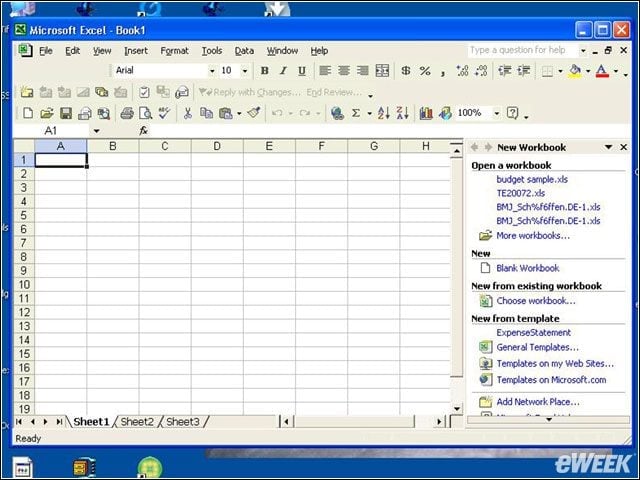Open Name Box A1 dropdown
The image size is (640, 480).
96,131
